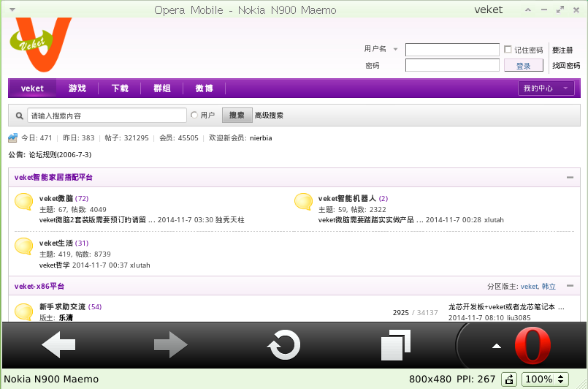Focus the 用户名 input field
This screenshot has width=588, height=389.
[452, 50]
